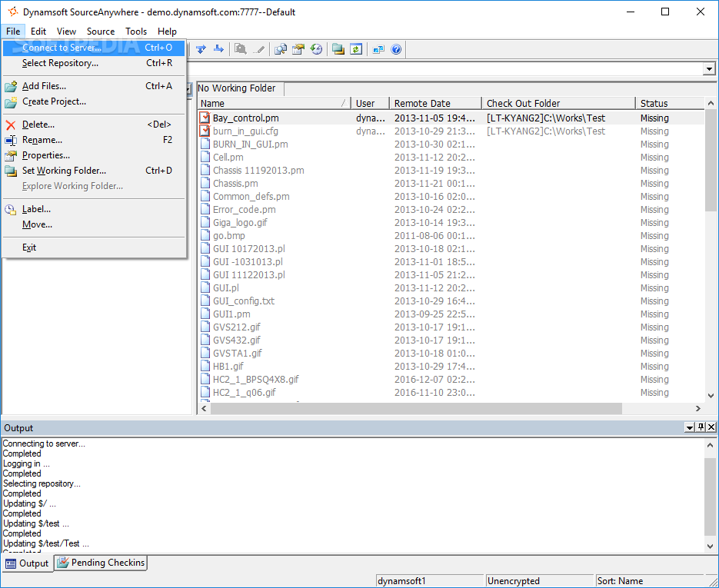The image size is (719, 588).
Task: Switch to the Output tab at bottom
Action: click(x=28, y=563)
